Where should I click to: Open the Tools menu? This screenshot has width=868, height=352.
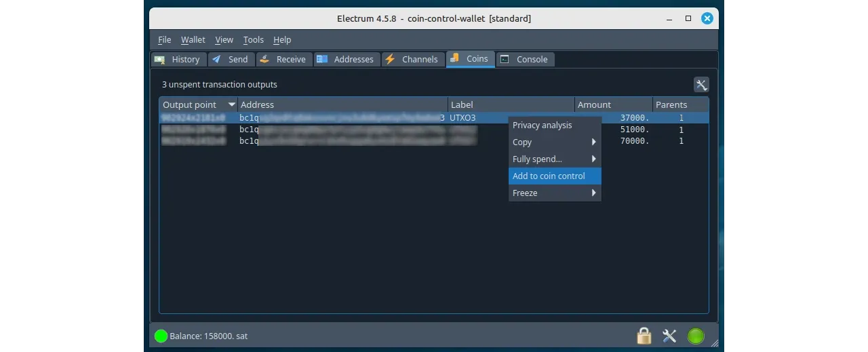pyautogui.click(x=254, y=39)
